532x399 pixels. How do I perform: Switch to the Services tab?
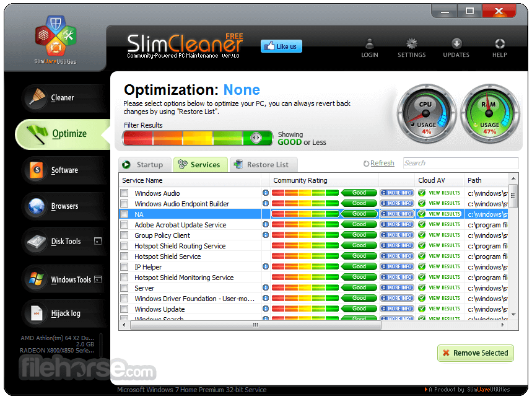pyautogui.click(x=201, y=165)
